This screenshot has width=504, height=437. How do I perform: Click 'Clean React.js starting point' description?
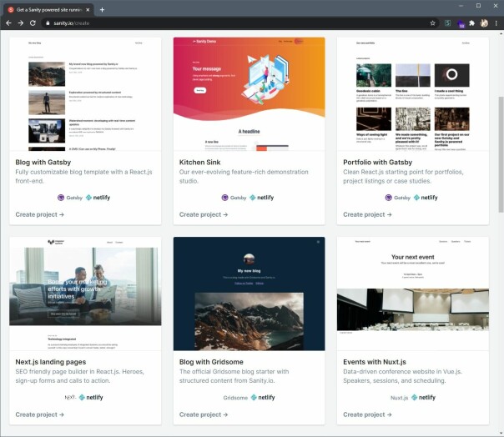[403, 177]
